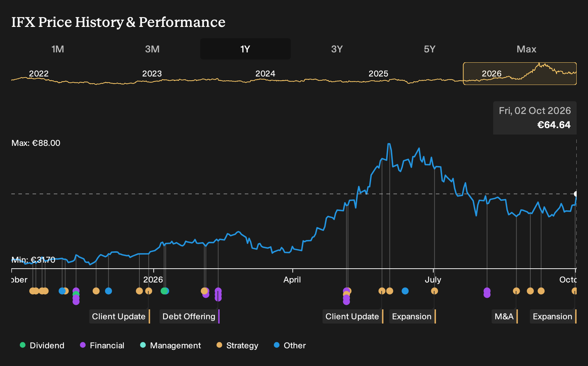Image resolution: width=588 pixels, height=366 pixels.
Task: Open the 3Y price history view
Action: tap(337, 49)
